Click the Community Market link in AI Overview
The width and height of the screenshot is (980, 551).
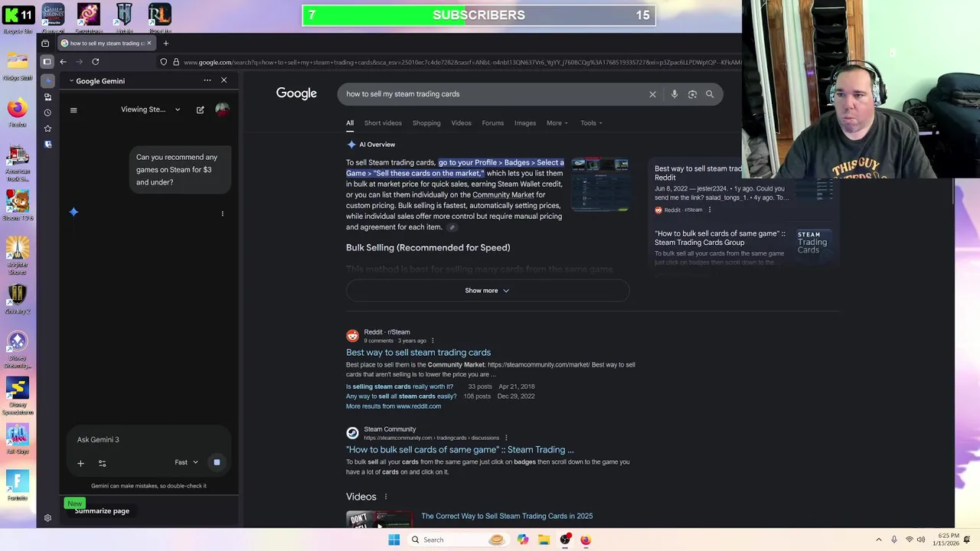click(x=503, y=194)
